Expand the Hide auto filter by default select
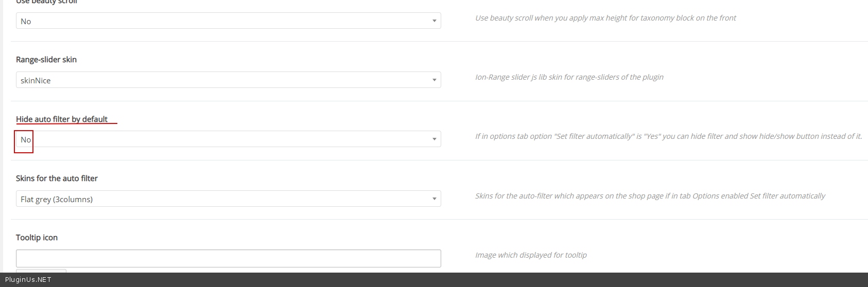 pyautogui.click(x=228, y=139)
